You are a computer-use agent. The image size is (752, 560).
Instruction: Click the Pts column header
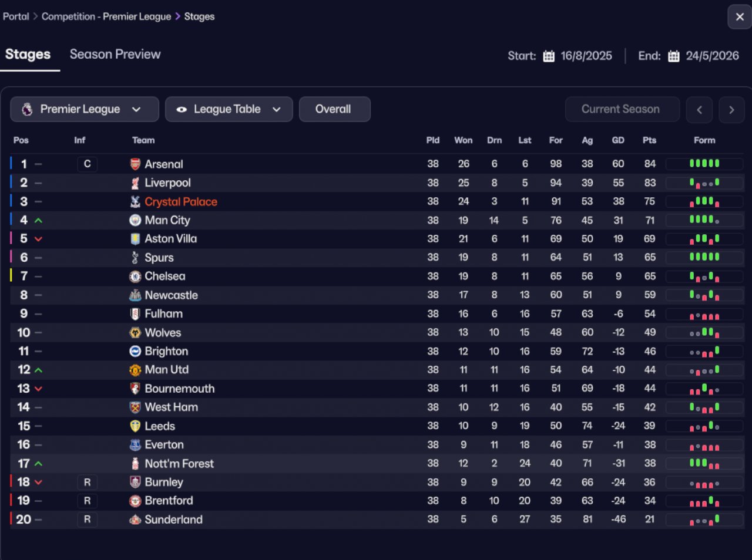coord(649,140)
